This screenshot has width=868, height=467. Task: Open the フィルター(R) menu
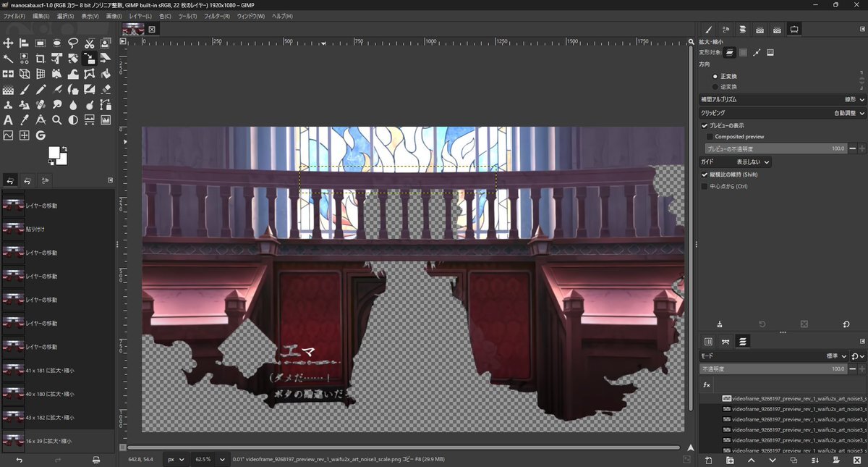pos(217,16)
